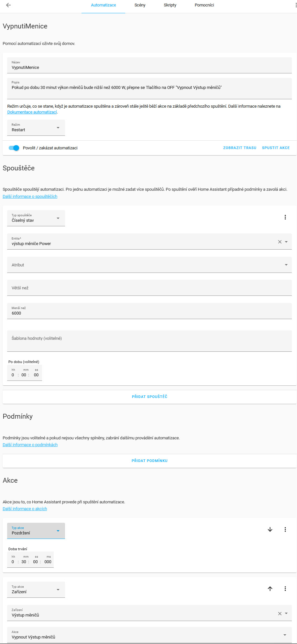Screen dimensions: 297x644
Task: Open the Zařízení action's three-dot menu
Action: point(285,589)
